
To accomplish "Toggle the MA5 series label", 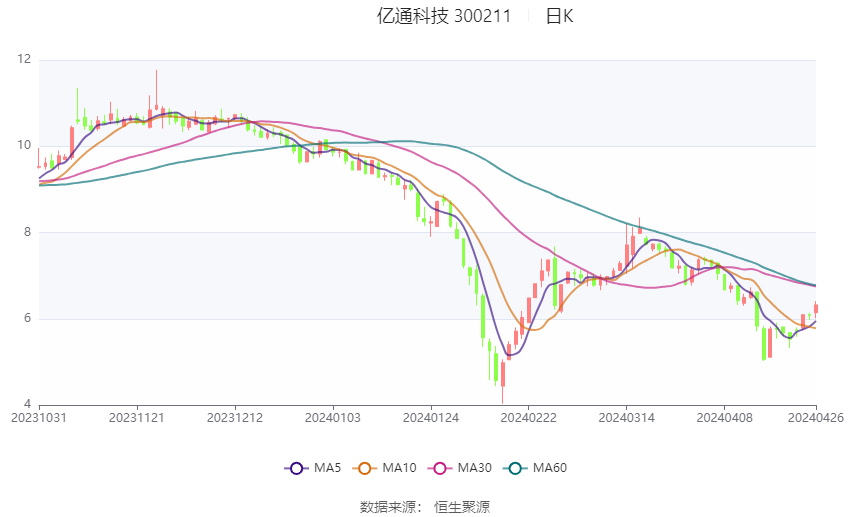I will pyautogui.click(x=328, y=467).
